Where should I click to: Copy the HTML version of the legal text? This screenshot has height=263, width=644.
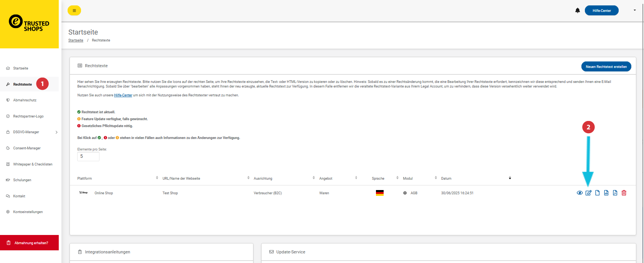[x=606, y=193]
